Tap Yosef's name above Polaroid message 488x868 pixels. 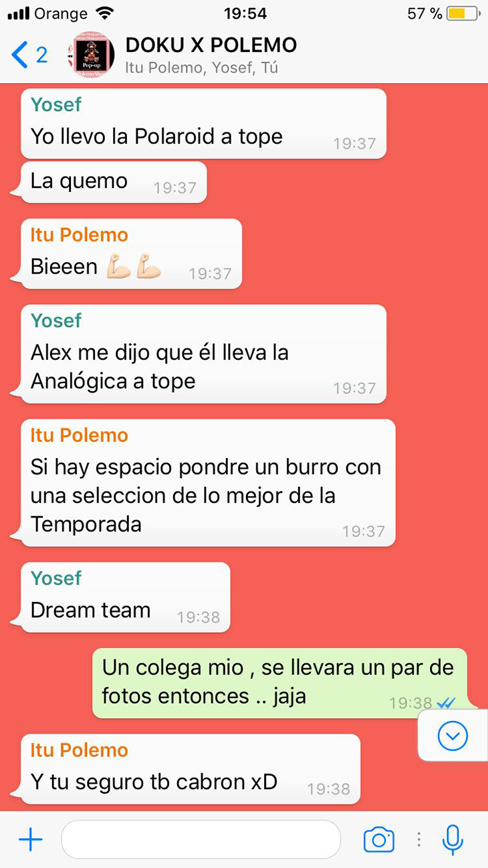coord(56,104)
